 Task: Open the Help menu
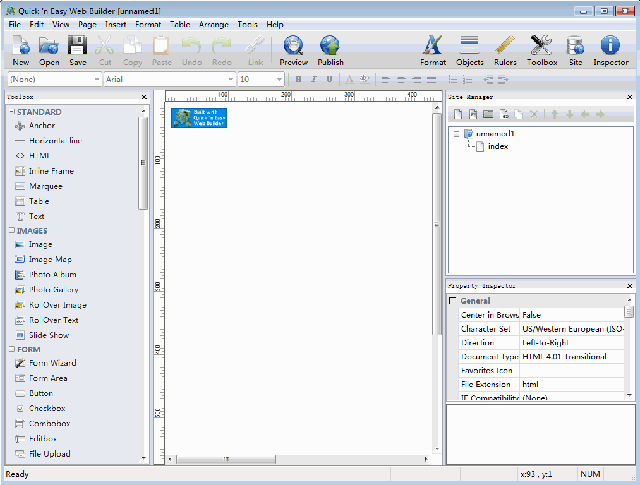click(275, 24)
